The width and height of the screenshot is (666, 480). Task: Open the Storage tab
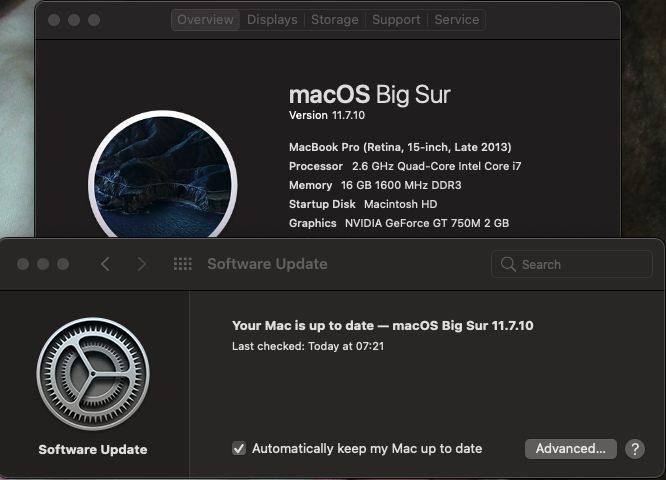point(335,20)
